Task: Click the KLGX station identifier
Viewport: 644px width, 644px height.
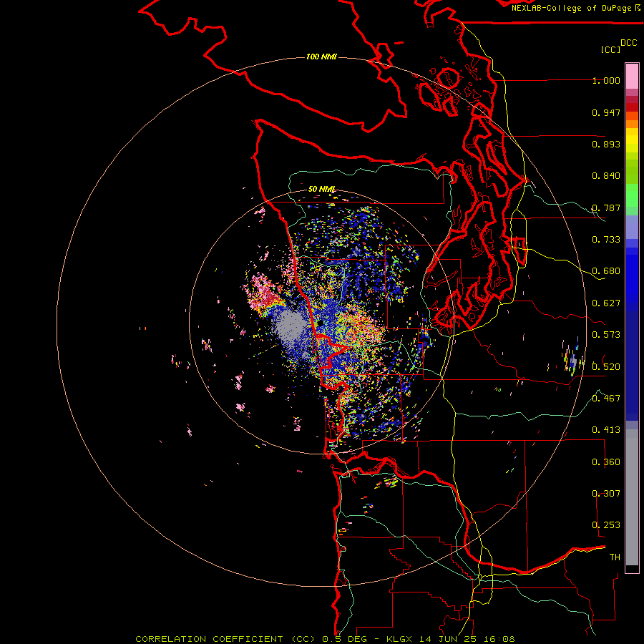Action: (399, 639)
